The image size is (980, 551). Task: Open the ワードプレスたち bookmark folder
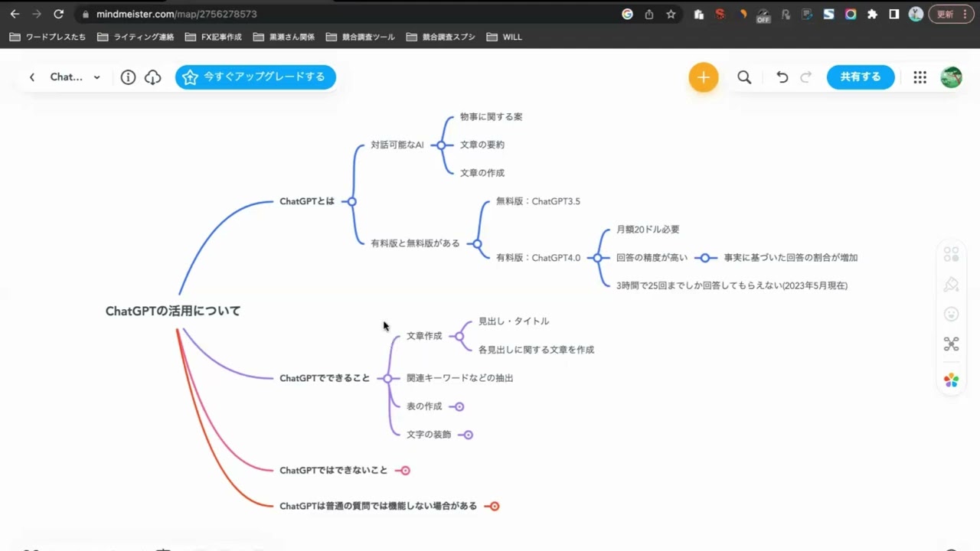click(x=47, y=37)
